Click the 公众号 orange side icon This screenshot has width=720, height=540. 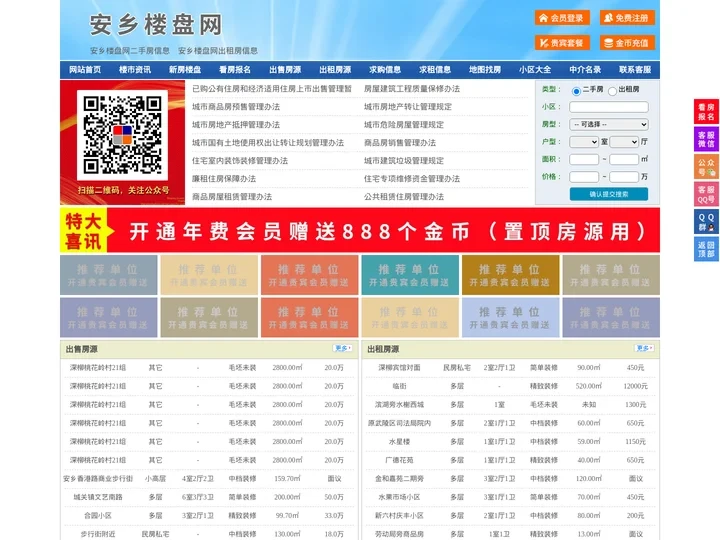(x=706, y=167)
